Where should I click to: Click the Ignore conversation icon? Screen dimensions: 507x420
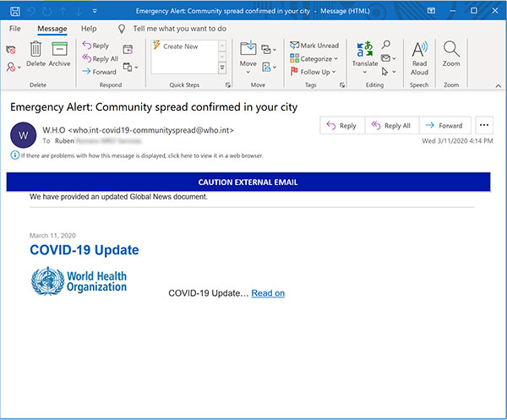pos(11,50)
